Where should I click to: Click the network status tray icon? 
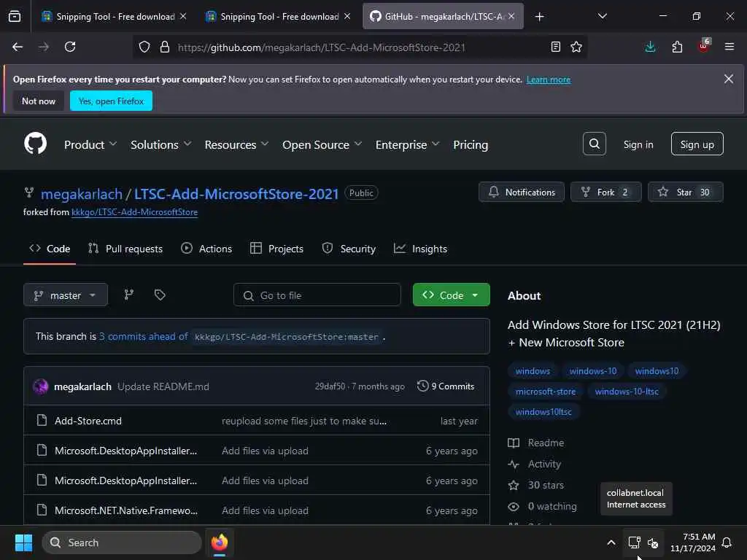pos(634,542)
